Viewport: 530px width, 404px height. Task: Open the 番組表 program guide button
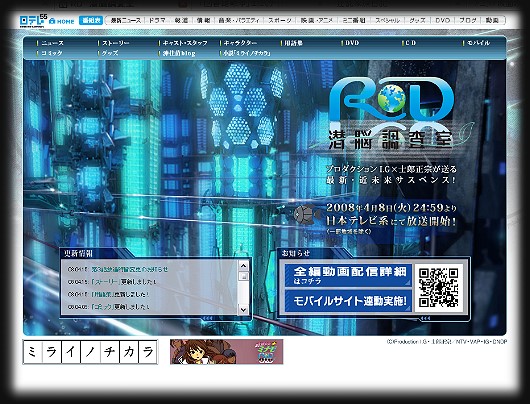pos(91,21)
